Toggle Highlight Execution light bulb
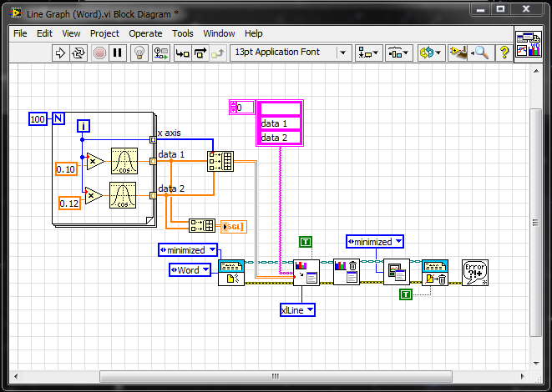Viewport: 552px width, 392px height. pyautogui.click(x=140, y=53)
